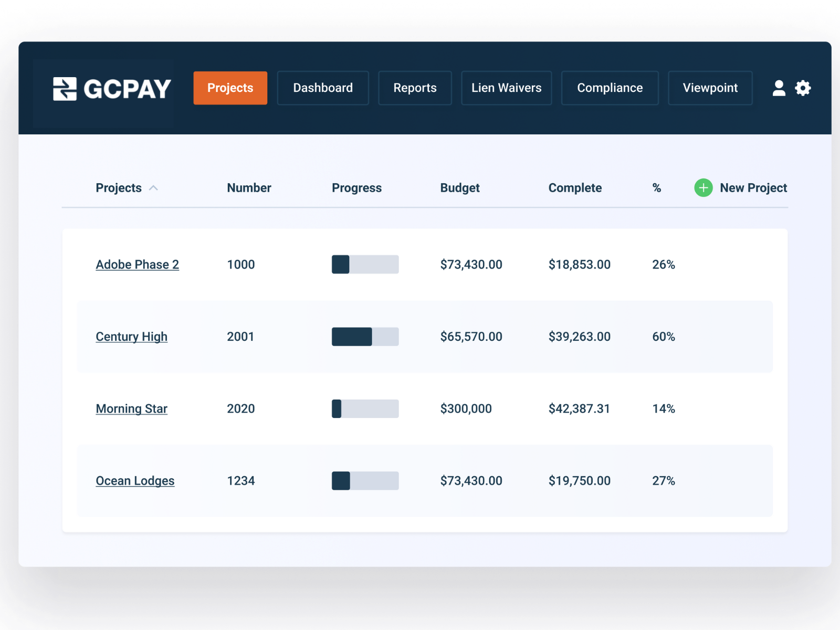Navigate to the Reports page
Image resolution: width=840 pixels, height=630 pixels.
(415, 88)
